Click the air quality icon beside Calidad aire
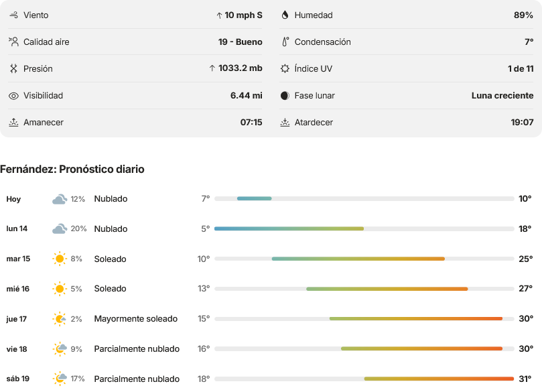 coord(13,42)
